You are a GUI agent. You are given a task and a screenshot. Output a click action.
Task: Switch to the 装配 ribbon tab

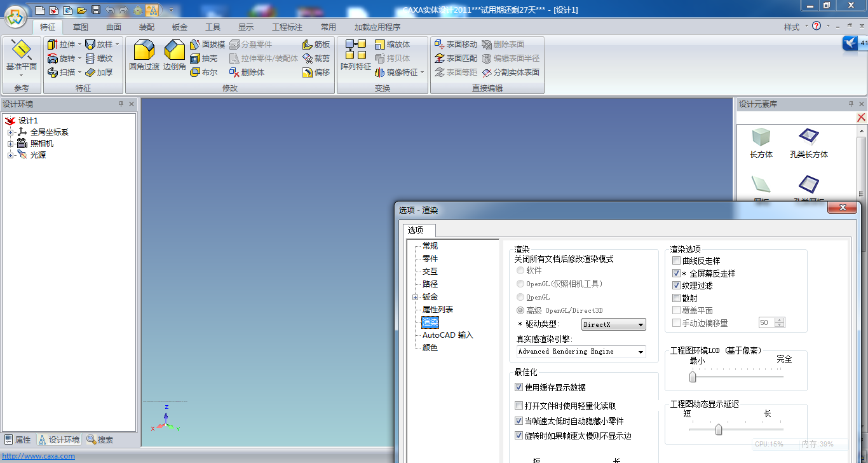click(147, 27)
